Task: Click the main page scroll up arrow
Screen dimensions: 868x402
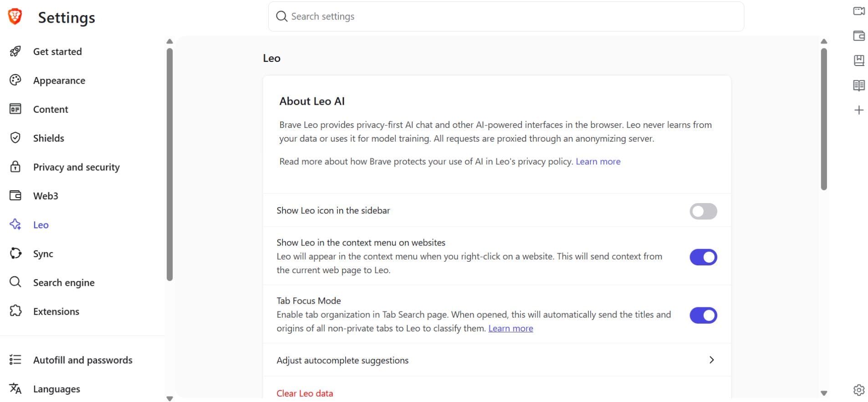Action: [x=824, y=41]
